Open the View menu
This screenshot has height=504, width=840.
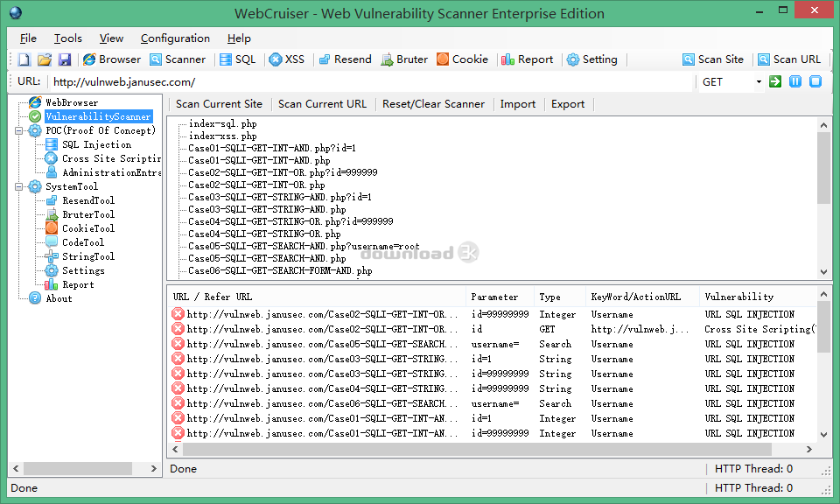[x=111, y=38]
